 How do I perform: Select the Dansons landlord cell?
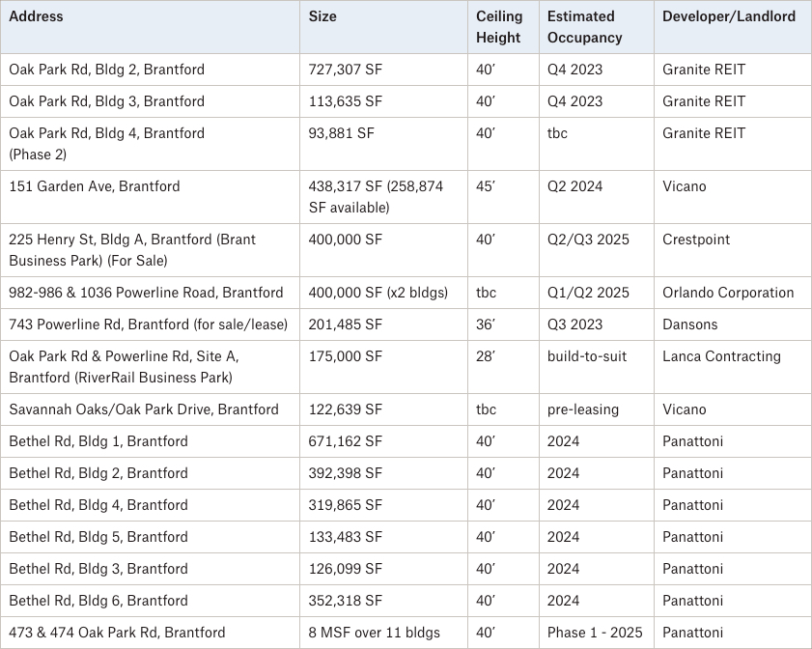click(x=690, y=324)
